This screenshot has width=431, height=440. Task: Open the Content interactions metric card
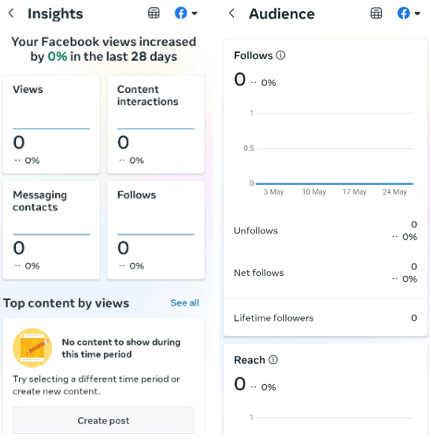click(x=156, y=124)
